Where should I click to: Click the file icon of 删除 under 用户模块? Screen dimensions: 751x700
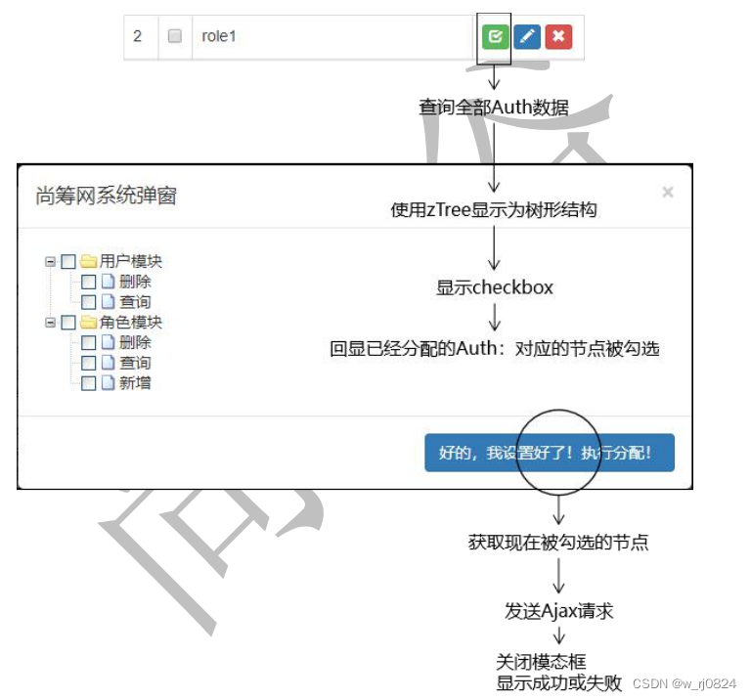point(109,281)
